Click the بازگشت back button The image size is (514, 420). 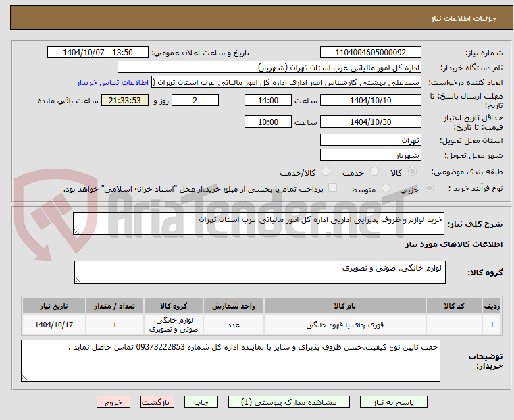point(157,402)
